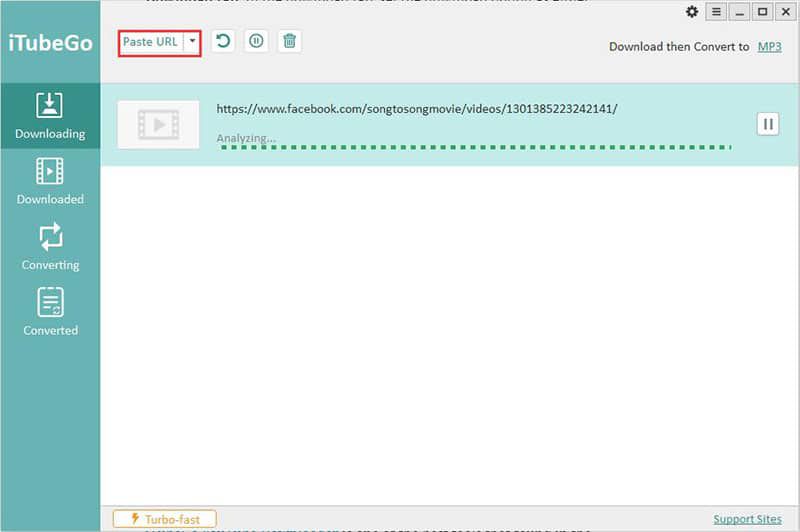Select the Facebook video URL text
The image size is (800, 532).
tap(417, 109)
